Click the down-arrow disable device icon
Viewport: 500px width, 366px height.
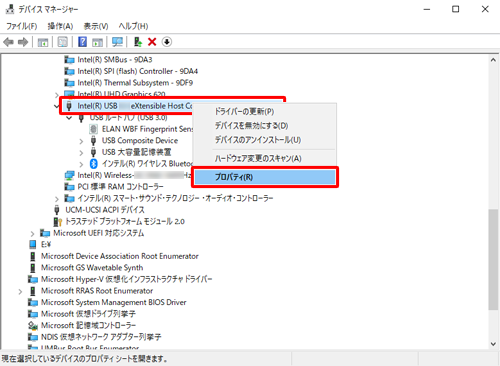(167, 42)
